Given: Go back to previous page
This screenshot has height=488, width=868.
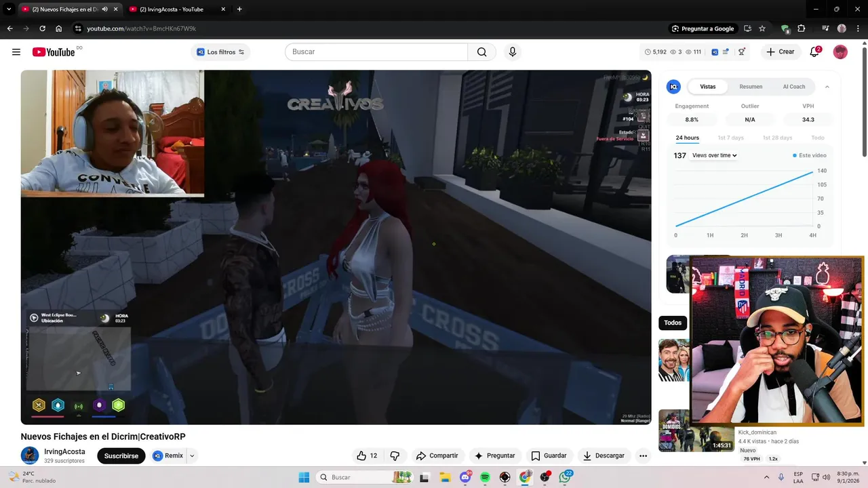Looking at the screenshot, I should pyautogui.click(x=9, y=28).
